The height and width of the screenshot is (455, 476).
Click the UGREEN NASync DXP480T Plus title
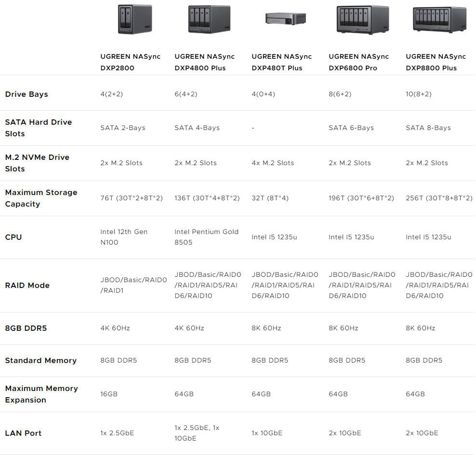point(281,62)
